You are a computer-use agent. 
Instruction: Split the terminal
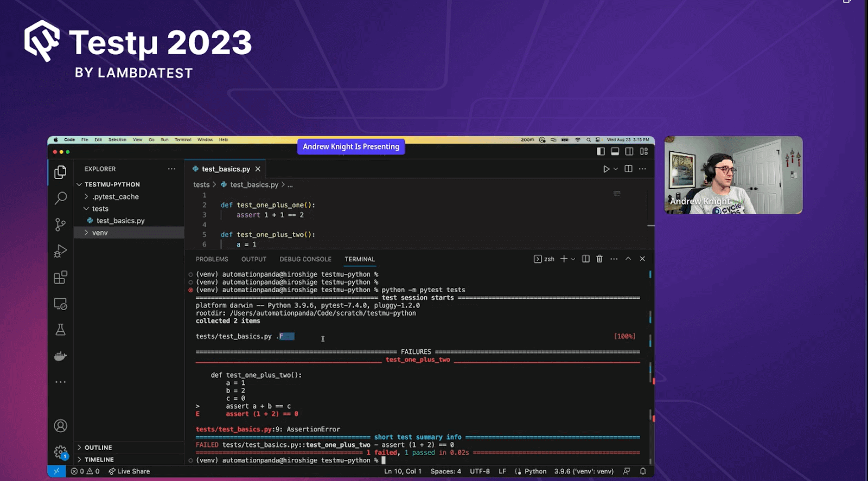(x=586, y=259)
